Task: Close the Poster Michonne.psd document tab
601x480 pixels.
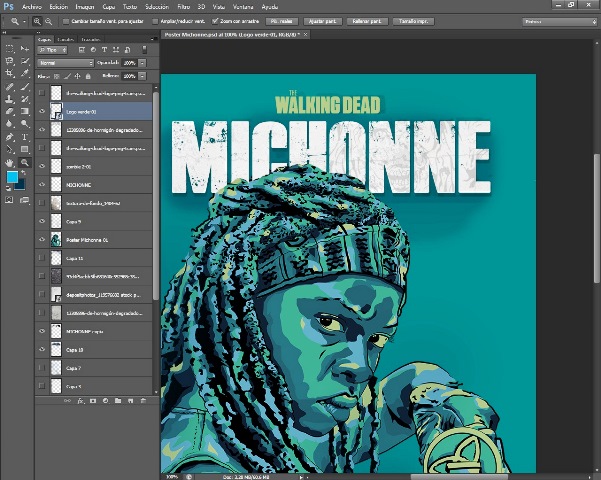Action: pos(305,35)
